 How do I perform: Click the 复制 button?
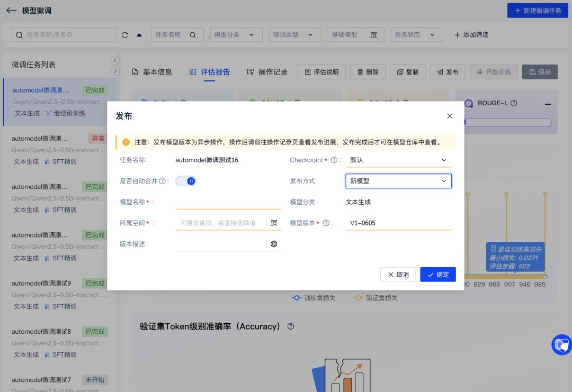pos(408,72)
